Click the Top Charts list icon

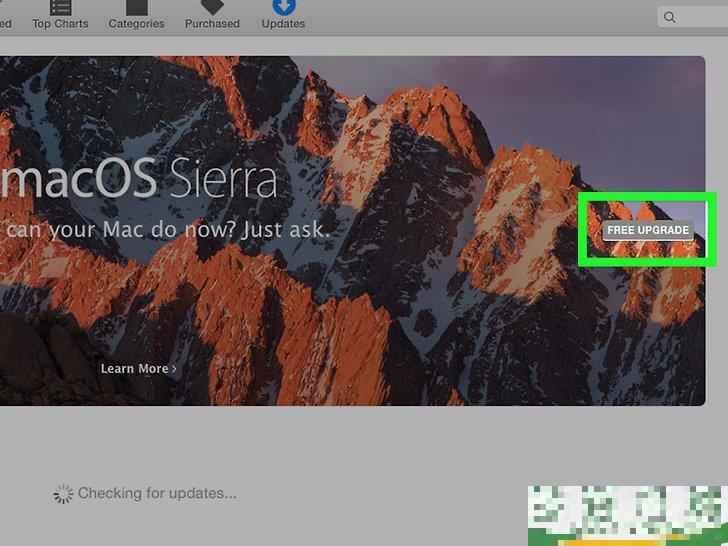click(x=60, y=7)
